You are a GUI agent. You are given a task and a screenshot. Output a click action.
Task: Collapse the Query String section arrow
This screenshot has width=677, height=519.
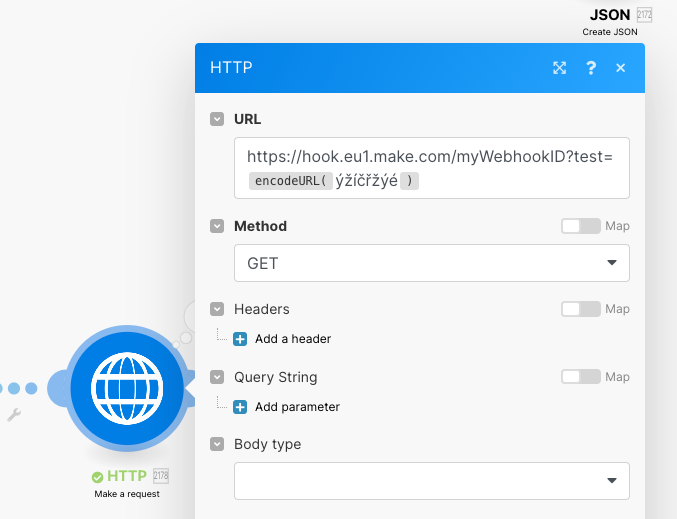point(217,377)
